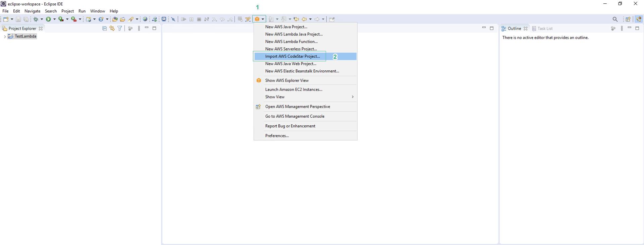Image resolution: width=644 pixels, height=245 pixels.
Task: Close the Outline tab with X
Action: (x=526, y=28)
